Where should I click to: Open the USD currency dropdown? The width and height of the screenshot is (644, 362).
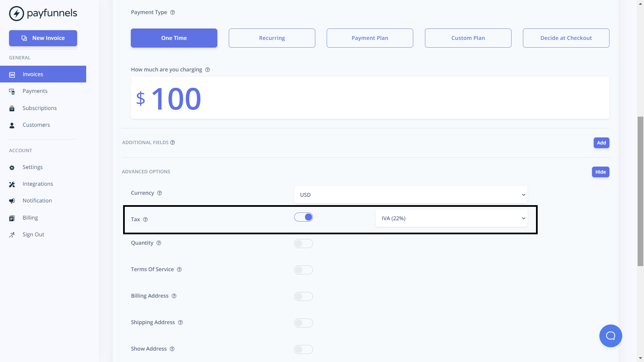point(411,195)
